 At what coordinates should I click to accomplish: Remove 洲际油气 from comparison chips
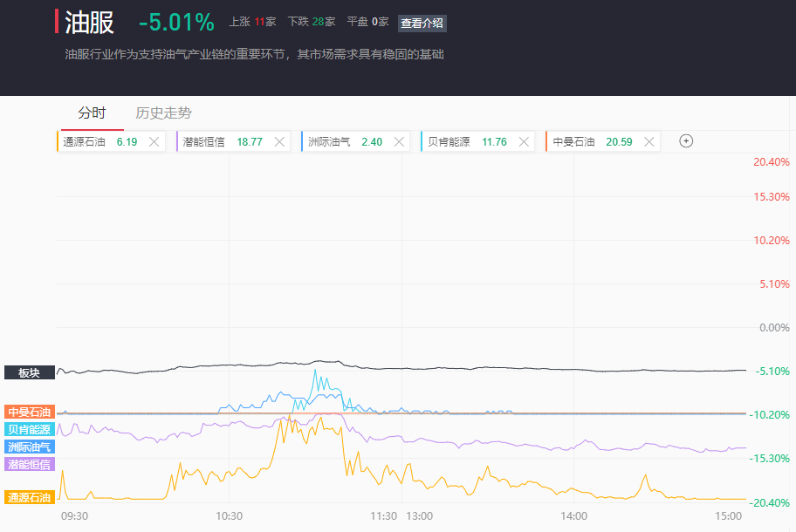tap(400, 142)
